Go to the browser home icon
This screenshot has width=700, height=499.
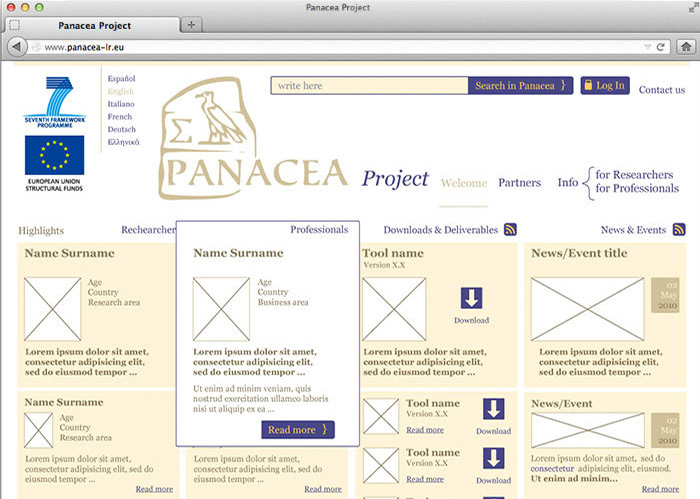coord(686,47)
